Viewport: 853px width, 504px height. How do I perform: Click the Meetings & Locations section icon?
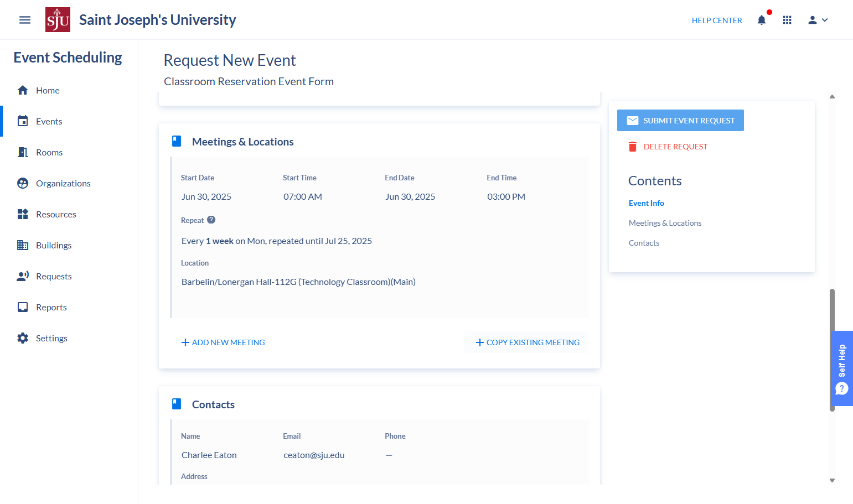point(177,141)
